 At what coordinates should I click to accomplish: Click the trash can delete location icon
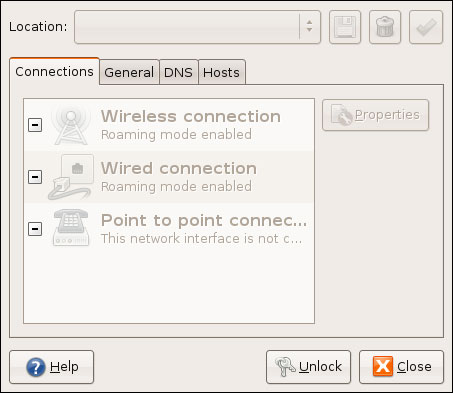tap(385, 27)
